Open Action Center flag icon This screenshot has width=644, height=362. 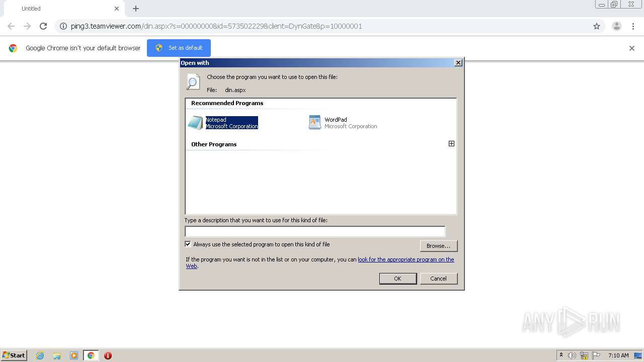(x=596, y=355)
